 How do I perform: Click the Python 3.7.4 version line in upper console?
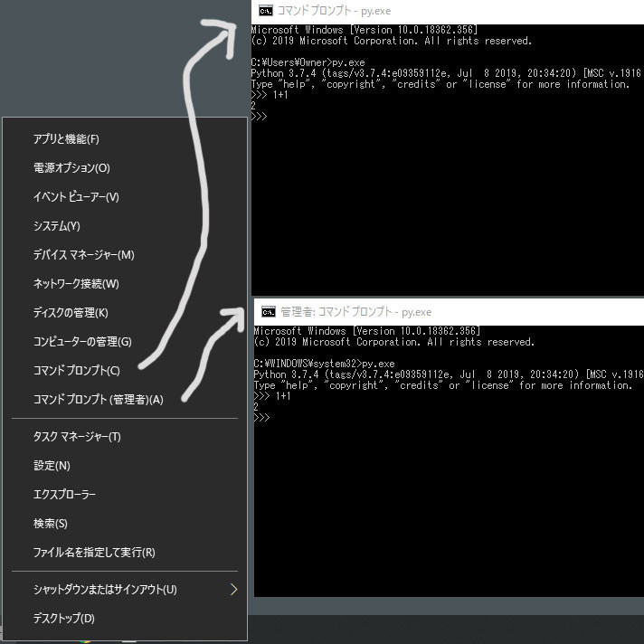(446, 73)
